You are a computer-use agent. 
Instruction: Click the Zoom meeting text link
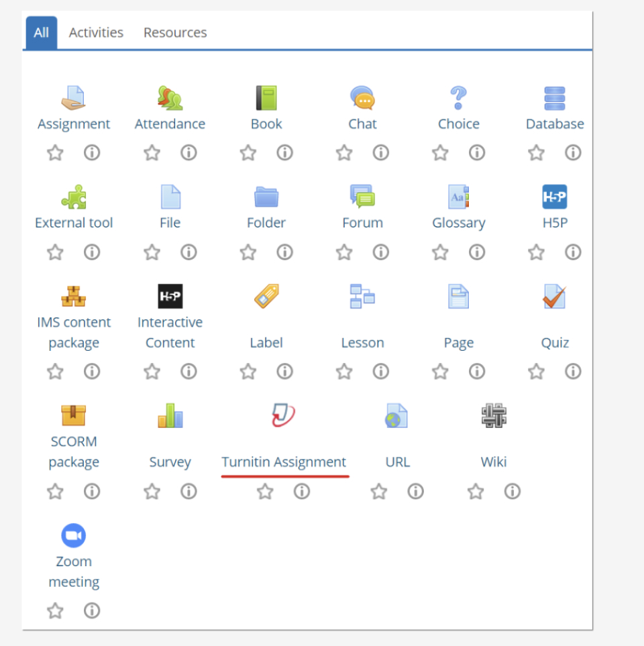(x=74, y=572)
